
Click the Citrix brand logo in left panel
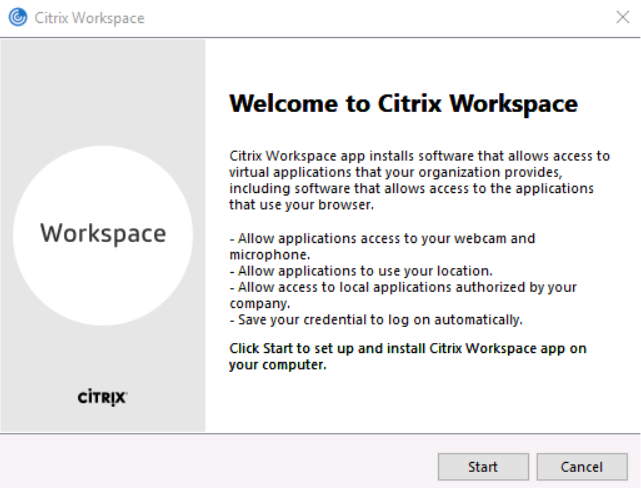point(102,397)
